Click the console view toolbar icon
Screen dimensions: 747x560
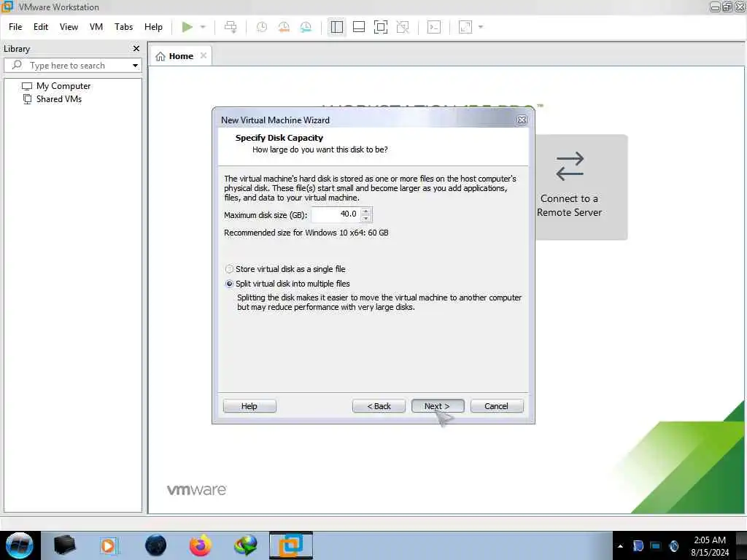(x=433, y=27)
